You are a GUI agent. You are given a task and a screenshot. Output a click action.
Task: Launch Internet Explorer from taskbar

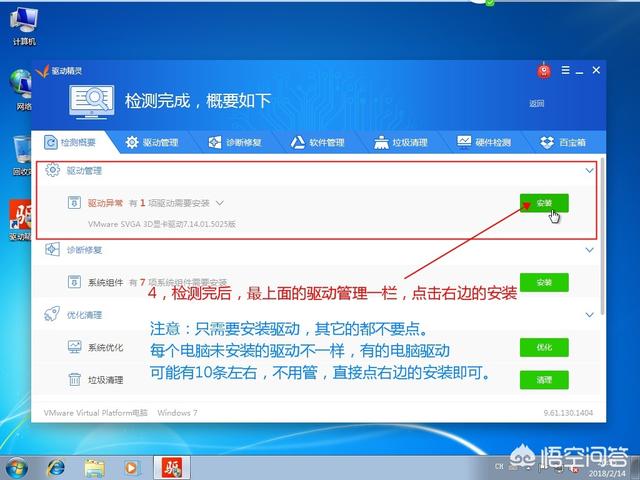click(56, 469)
